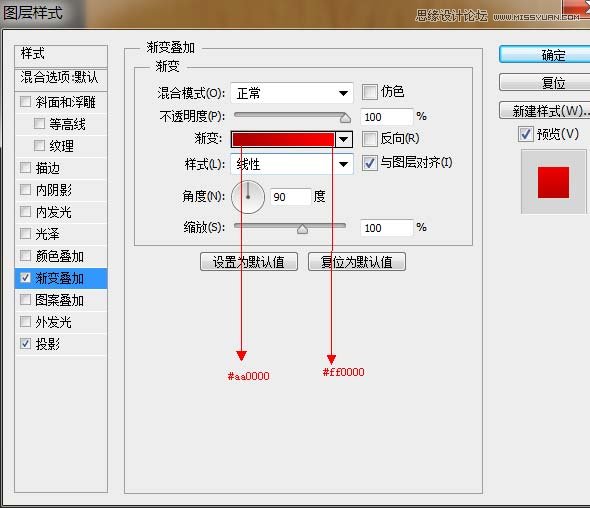Click the 复位 reset button
The image size is (590, 508).
[x=546, y=82]
